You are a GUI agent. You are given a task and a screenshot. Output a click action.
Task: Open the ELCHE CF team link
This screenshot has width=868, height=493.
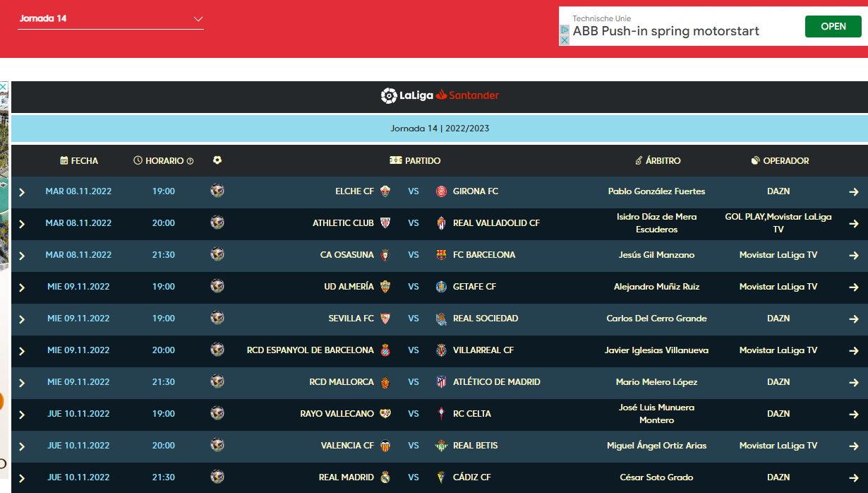pyautogui.click(x=355, y=191)
